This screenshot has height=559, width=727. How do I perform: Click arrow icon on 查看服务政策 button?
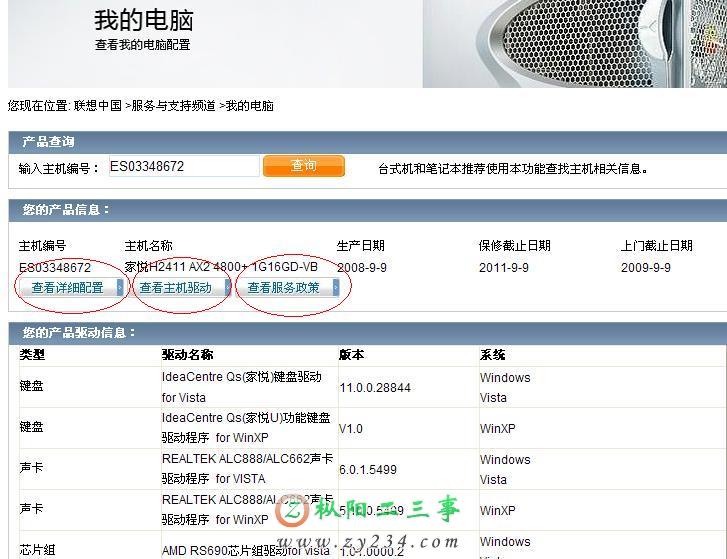pyautogui.click(x=336, y=287)
